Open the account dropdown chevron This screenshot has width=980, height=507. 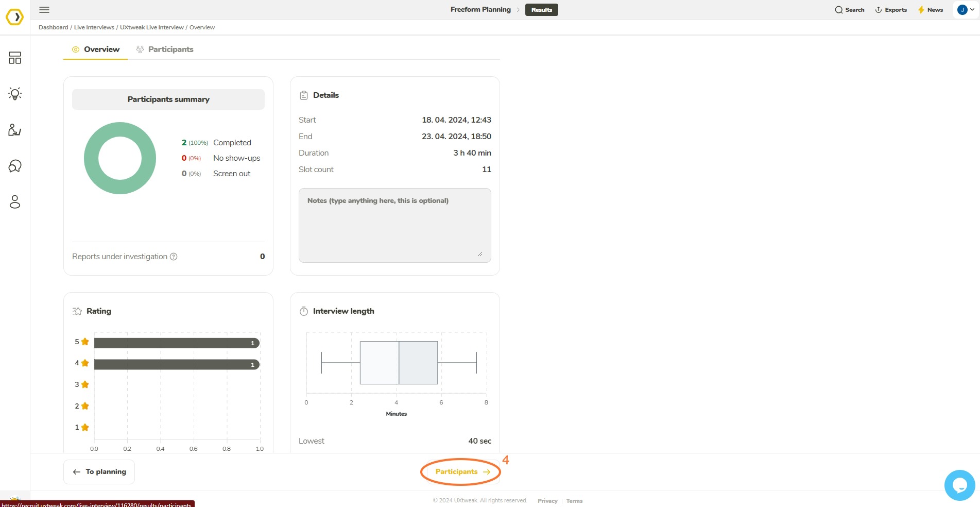tap(972, 9)
